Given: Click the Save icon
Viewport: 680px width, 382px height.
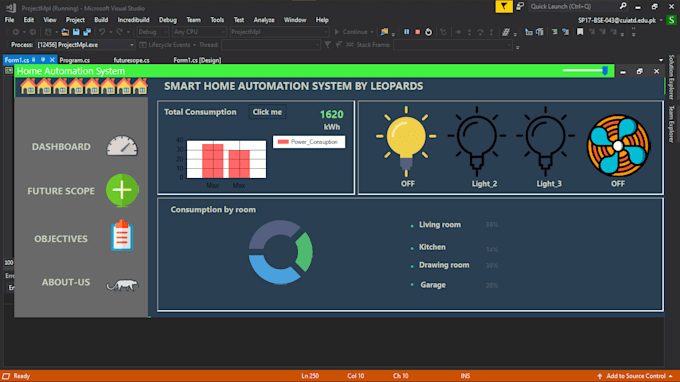Looking at the screenshot, I should [76, 32].
